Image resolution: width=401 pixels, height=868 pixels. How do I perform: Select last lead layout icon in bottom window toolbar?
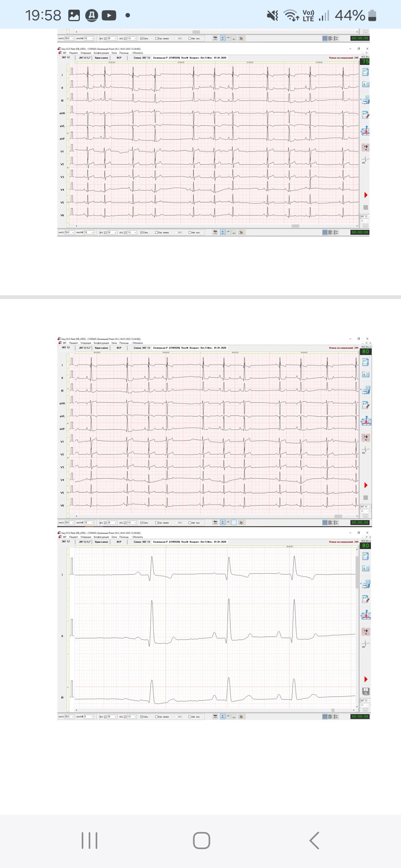[x=336, y=716]
